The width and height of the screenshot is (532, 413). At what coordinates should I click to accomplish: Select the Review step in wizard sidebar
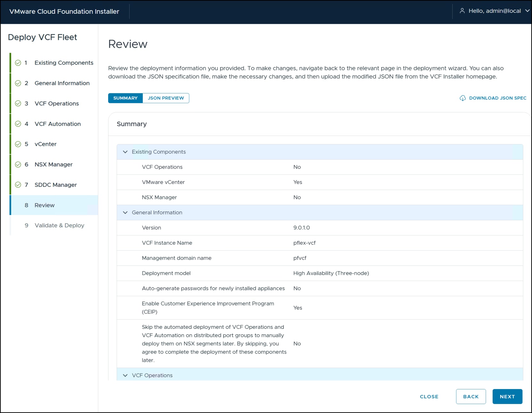(x=44, y=205)
